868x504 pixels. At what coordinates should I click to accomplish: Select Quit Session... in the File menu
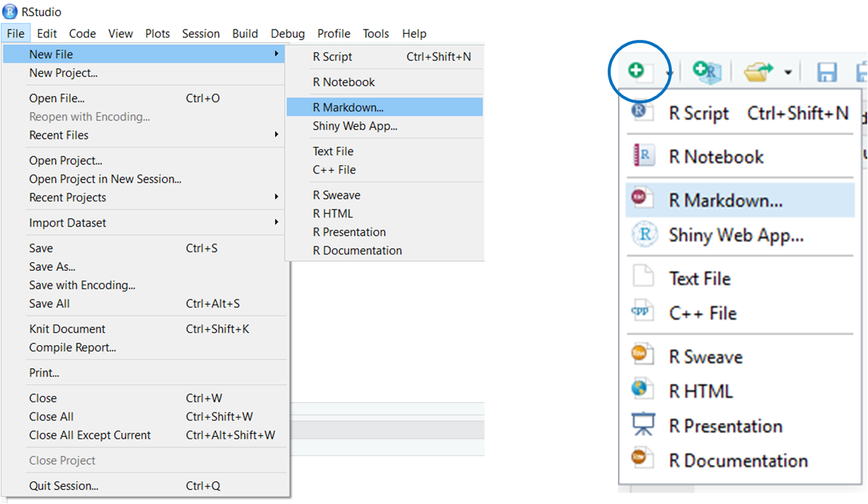63,486
